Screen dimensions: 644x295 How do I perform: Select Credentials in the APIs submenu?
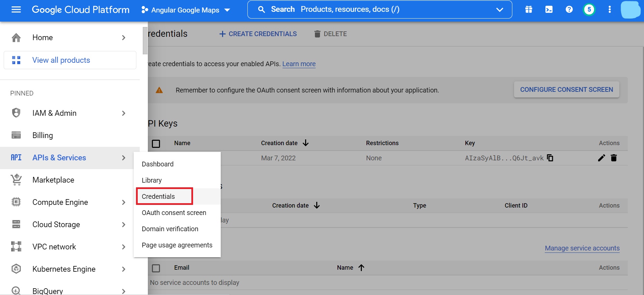(x=158, y=196)
